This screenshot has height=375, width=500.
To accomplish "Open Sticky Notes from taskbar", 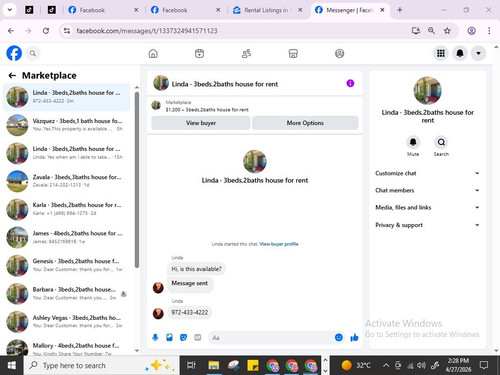I will coord(253,365).
